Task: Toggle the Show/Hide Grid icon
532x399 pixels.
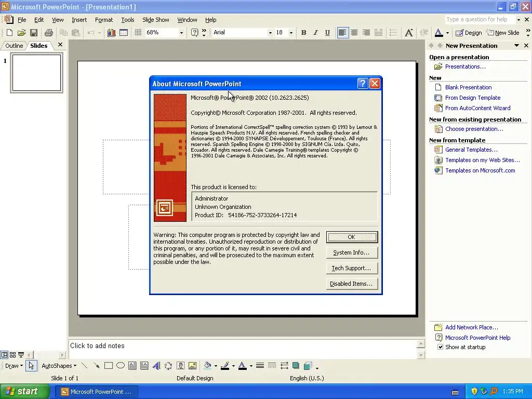Action: click(138, 33)
